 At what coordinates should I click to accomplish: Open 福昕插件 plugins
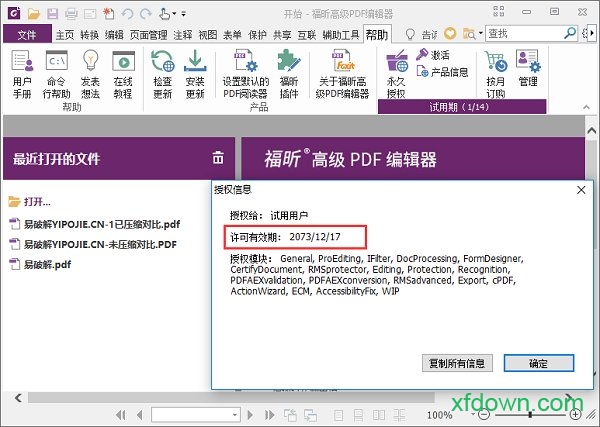(289, 74)
